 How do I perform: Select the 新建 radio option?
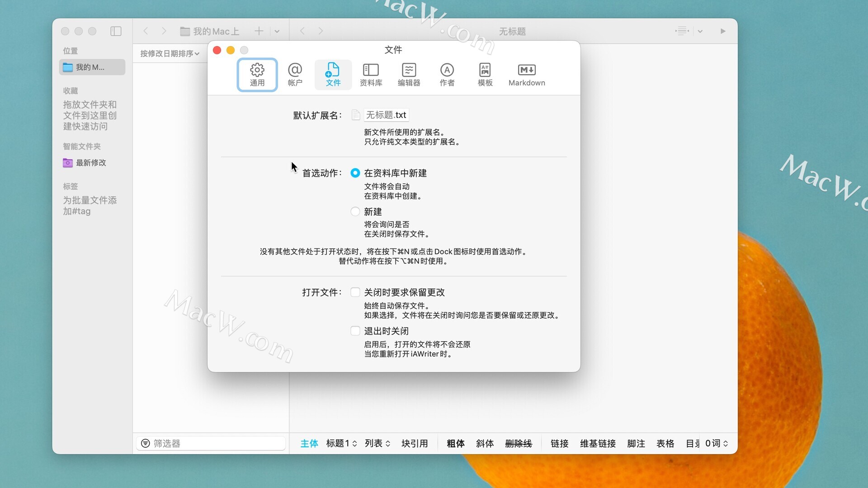355,211
